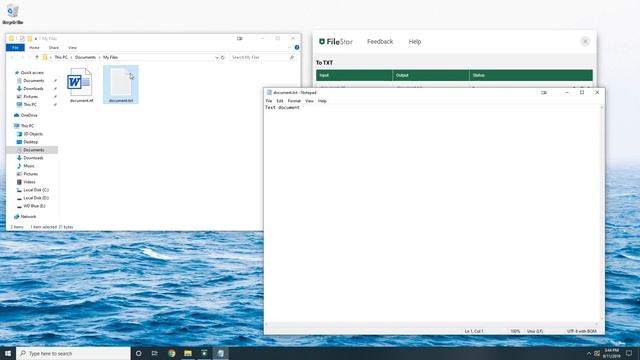640x360 pixels.
Task: Open the File tab in Explorer
Action: click(15, 48)
